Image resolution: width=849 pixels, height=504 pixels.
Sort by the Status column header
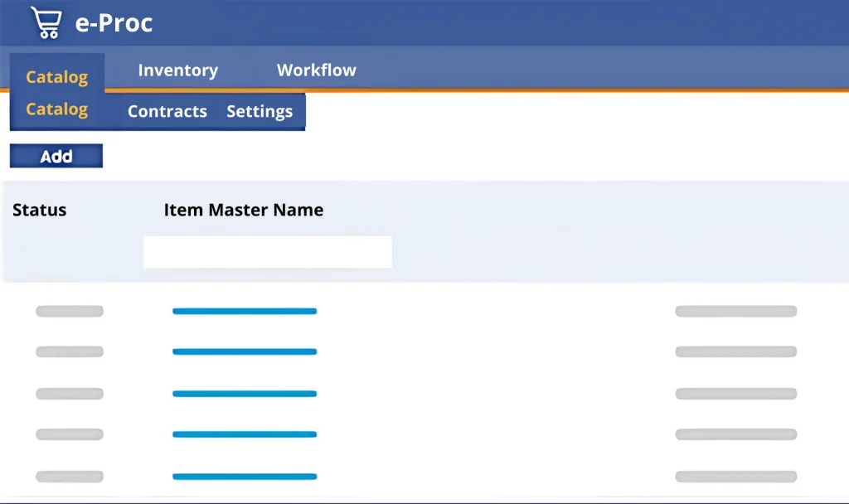click(39, 210)
